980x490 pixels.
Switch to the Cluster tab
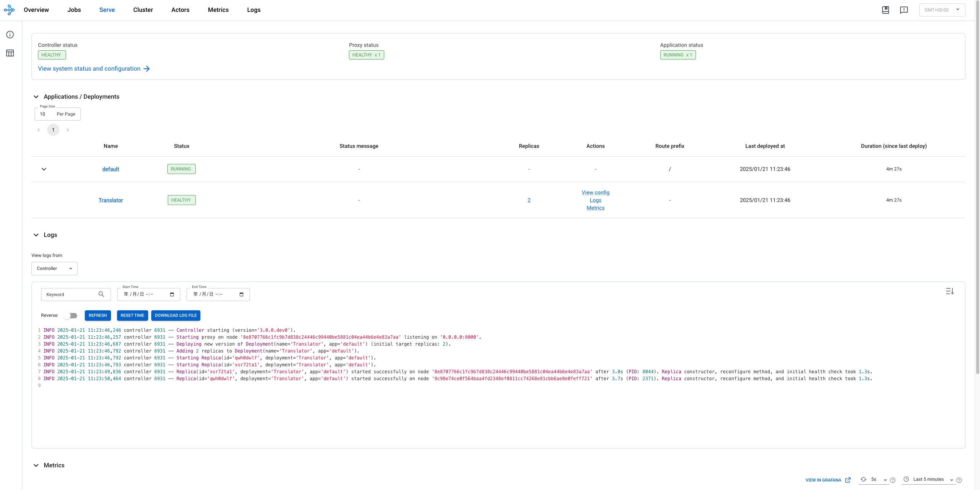coord(143,10)
